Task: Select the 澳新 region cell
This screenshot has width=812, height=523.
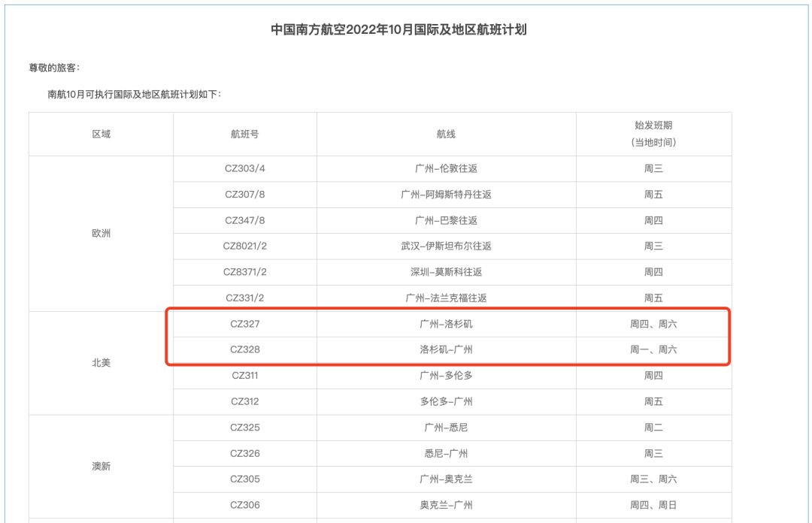Action: click(x=101, y=467)
